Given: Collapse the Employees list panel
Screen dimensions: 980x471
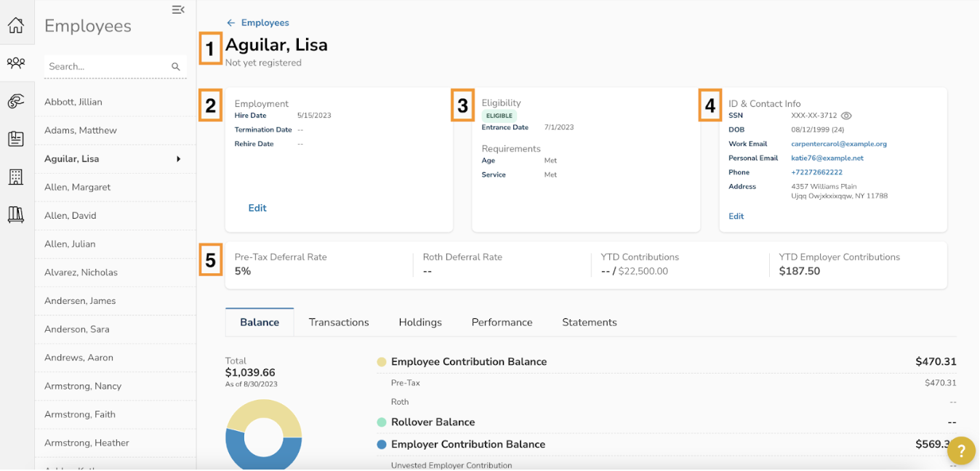Looking at the screenshot, I should click(178, 9).
